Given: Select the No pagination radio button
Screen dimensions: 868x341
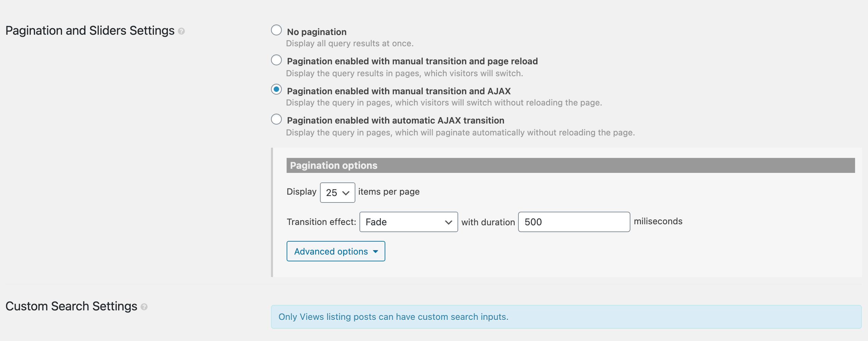Looking at the screenshot, I should [276, 30].
